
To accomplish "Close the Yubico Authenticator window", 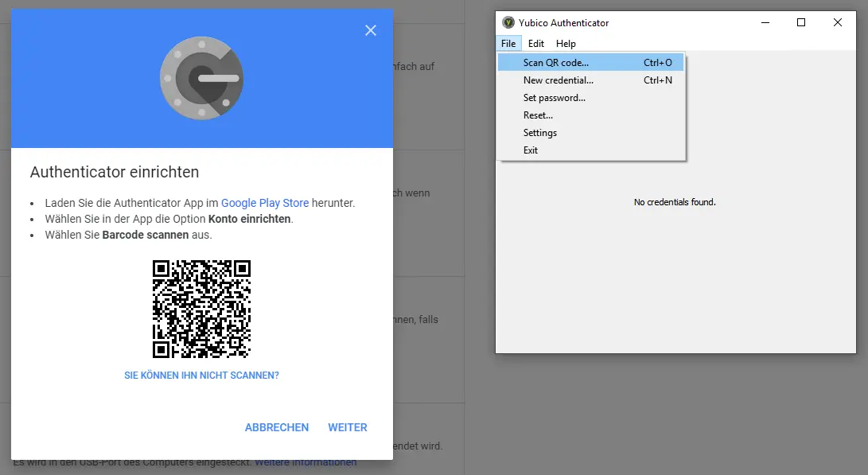I will click(838, 23).
